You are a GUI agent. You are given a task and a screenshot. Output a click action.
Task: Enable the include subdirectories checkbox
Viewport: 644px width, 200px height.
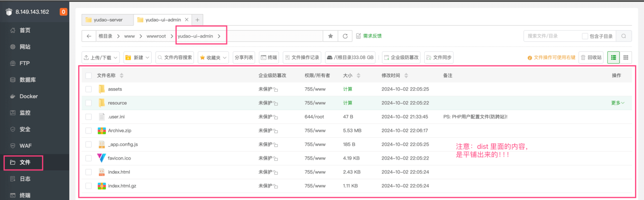coord(585,36)
